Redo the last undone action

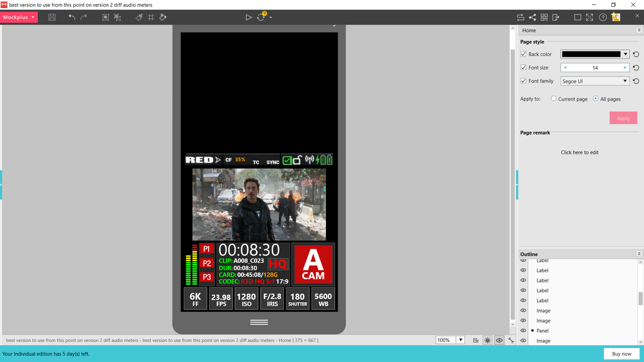[x=84, y=17]
